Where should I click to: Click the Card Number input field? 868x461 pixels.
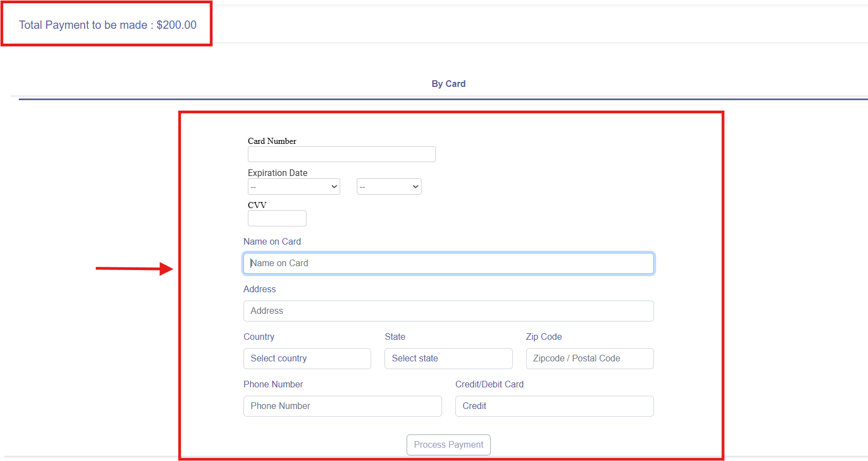(x=341, y=154)
